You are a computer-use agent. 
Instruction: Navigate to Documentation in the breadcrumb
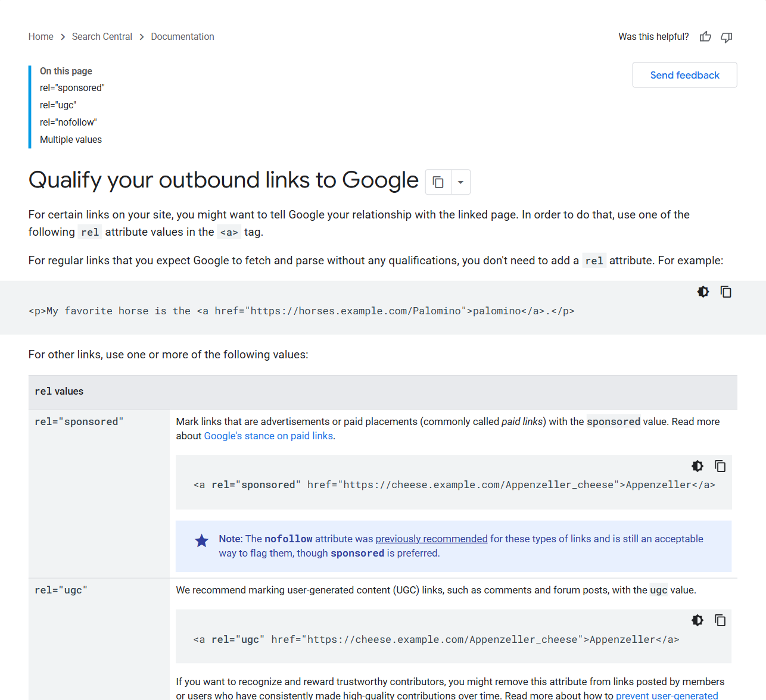(182, 36)
